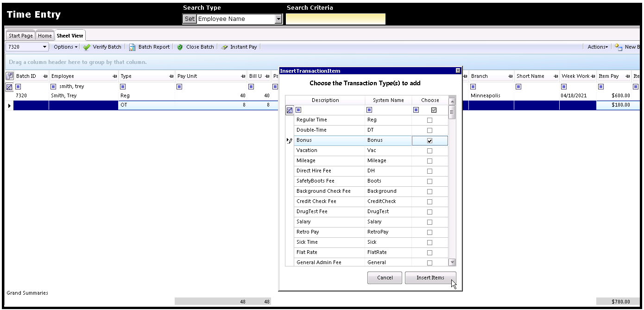Viewport: 644px width, 310px height.
Task: Enable the Regular Time checkbox
Action: 429,120
